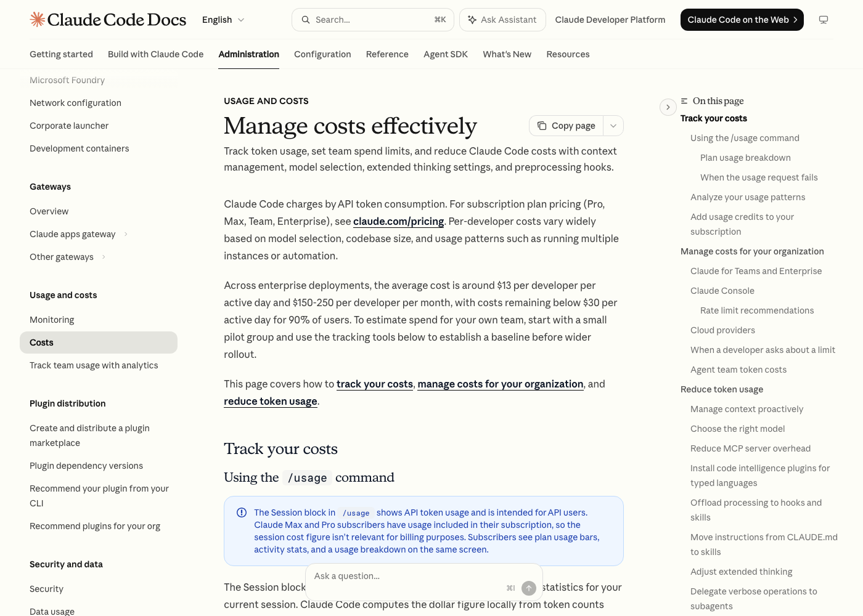Follow the claude.com/pricing link
This screenshot has height=616, width=863.
[x=398, y=221]
